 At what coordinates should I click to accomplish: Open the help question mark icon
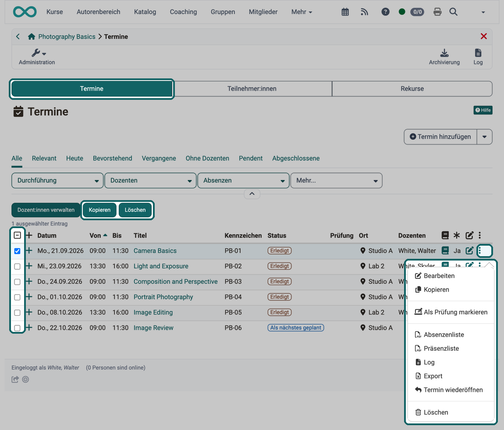pyautogui.click(x=385, y=12)
